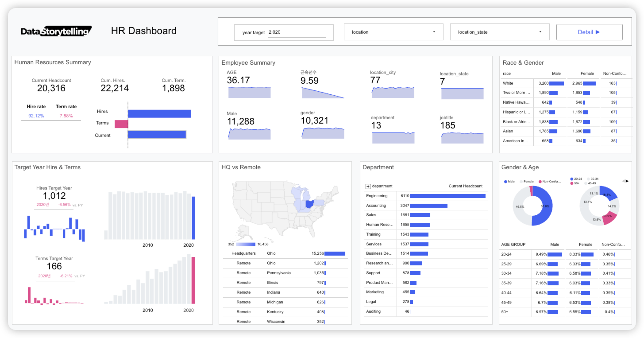The image size is (644, 338).
Task: Click the 2020 pink terms bar
Action: (193, 280)
